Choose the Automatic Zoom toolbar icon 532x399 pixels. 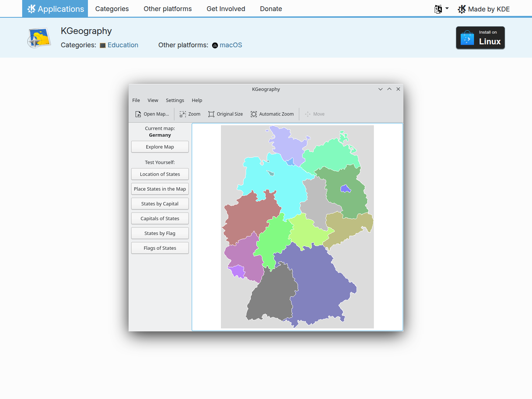254,114
